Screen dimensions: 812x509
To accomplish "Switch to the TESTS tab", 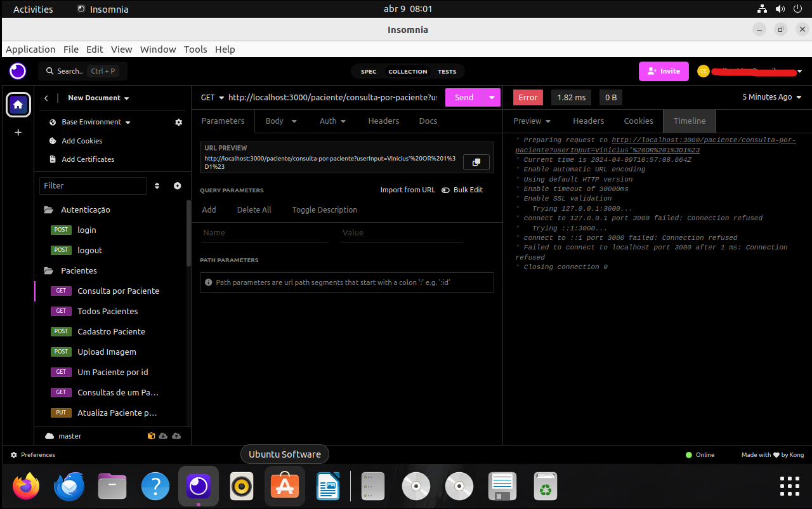I will point(447,72).
